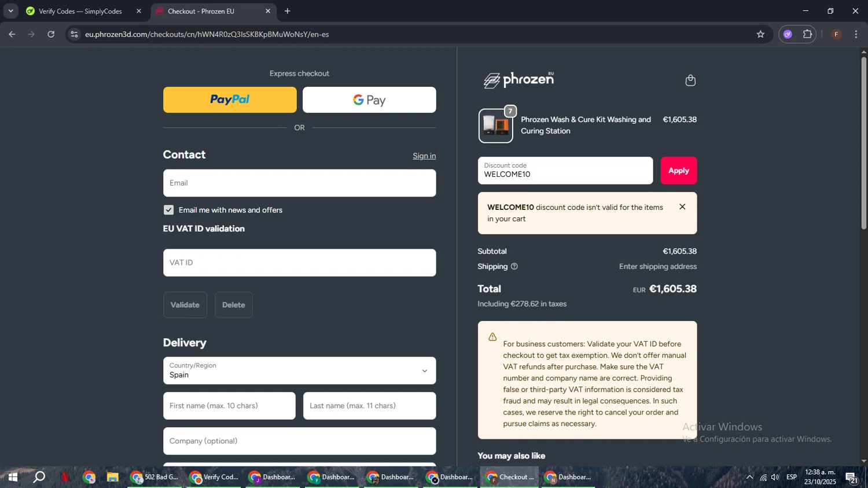Click the Last name field
This screenshot has width=868, height=488.
[369, 406]
